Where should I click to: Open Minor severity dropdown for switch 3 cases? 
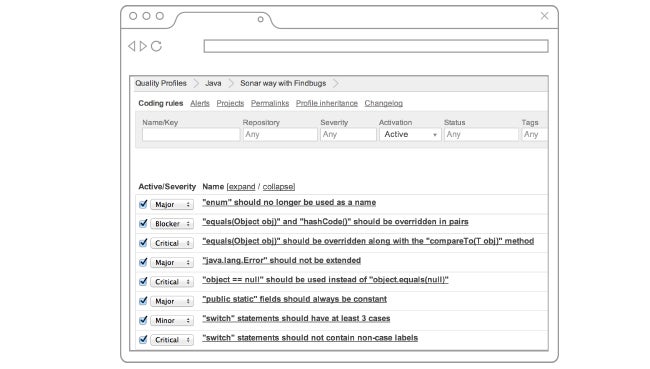click(x=172, y=320)
